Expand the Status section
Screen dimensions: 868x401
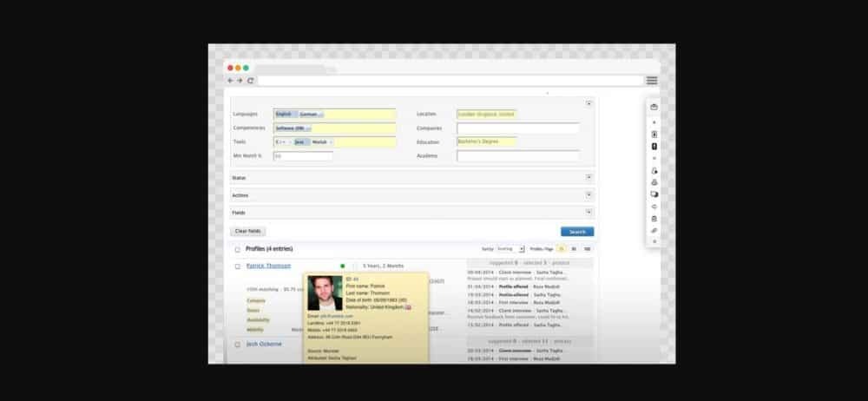589,177
